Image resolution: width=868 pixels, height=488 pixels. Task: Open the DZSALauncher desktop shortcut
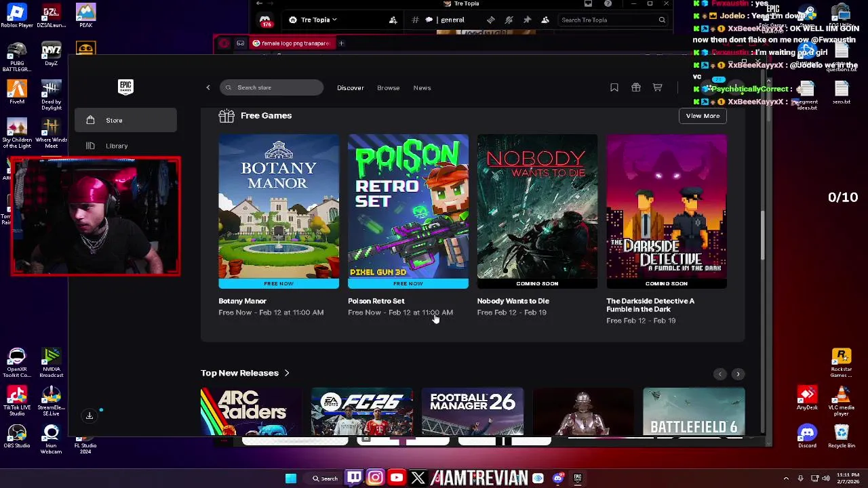pos(51,16)
